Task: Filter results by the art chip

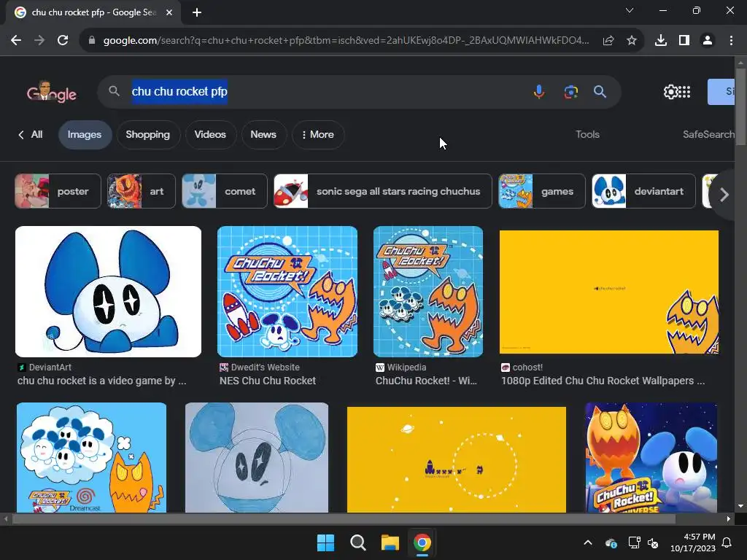Action: [141, 191]
